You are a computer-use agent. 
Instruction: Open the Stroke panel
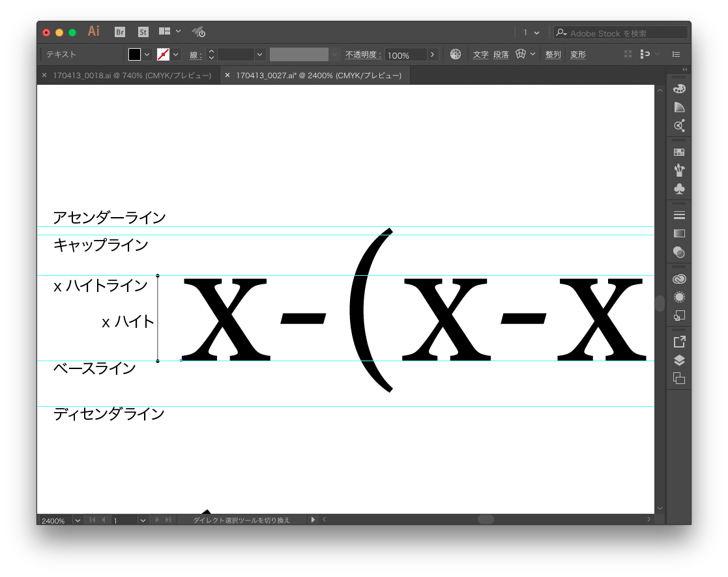(x=678, y=215)
